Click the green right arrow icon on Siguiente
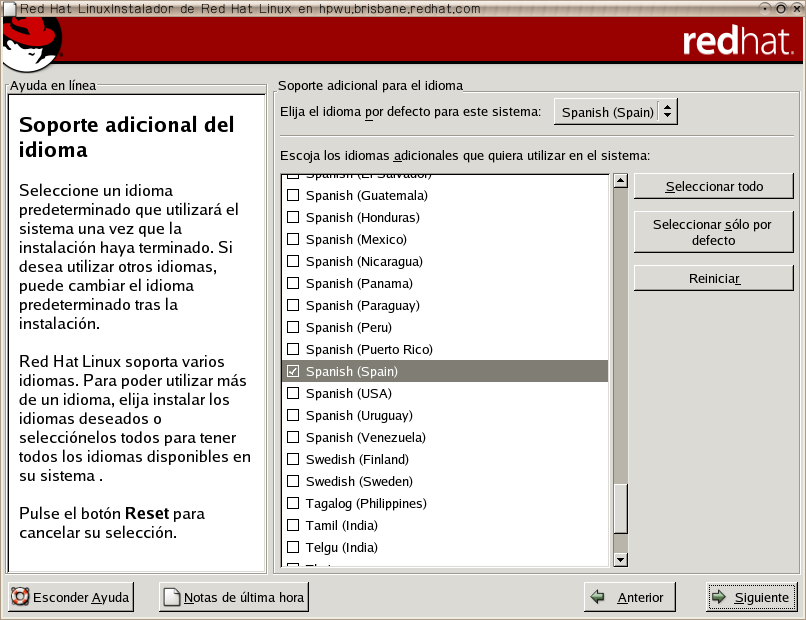This screenshot has height=620, width=806. (x=718, y=597)
